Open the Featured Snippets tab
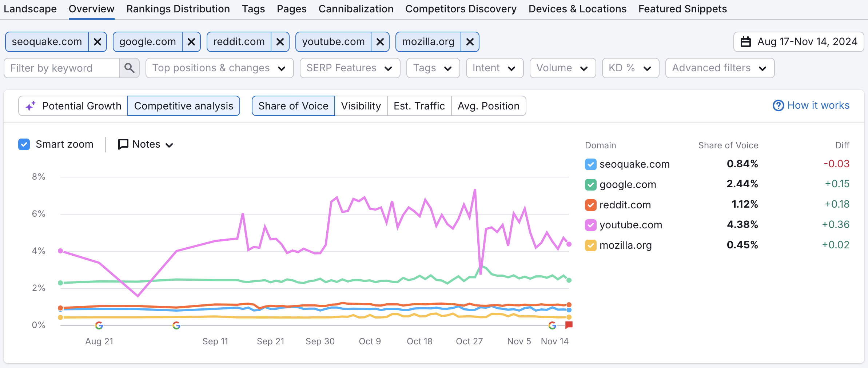Screen dimensions: 868x368 683,9
